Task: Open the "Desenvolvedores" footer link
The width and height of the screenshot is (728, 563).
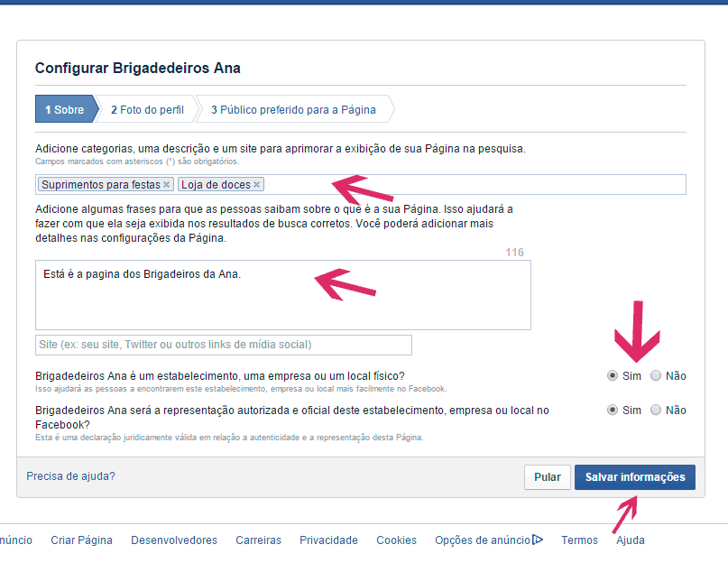Action: coord(174,540)
